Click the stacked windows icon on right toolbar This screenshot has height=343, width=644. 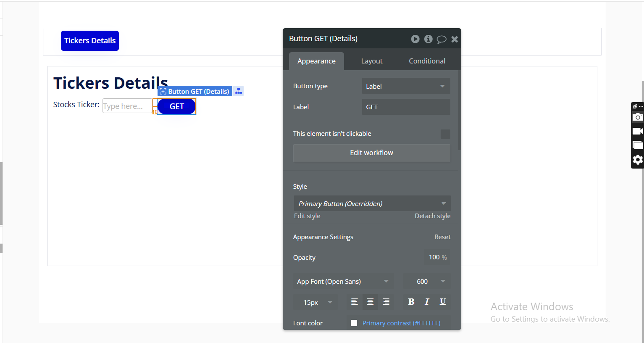click(x=638, y=145)
